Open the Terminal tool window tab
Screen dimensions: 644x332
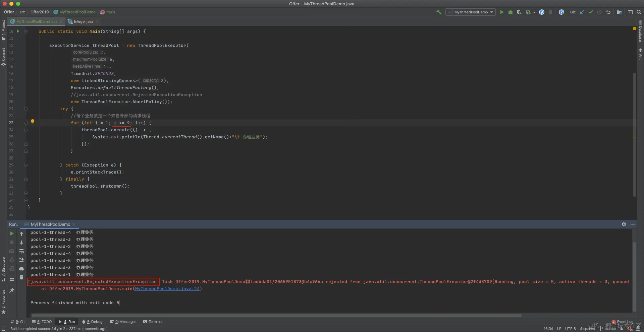pos(153,322)
